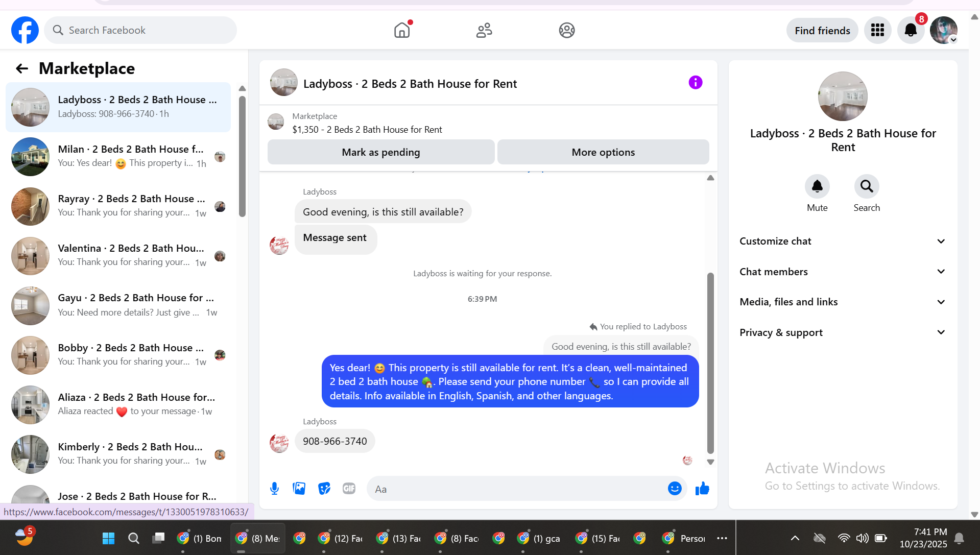Screen dimensions: 980x555
Task: Go back using the Marketplace back arrow
Action: [22, 68]
